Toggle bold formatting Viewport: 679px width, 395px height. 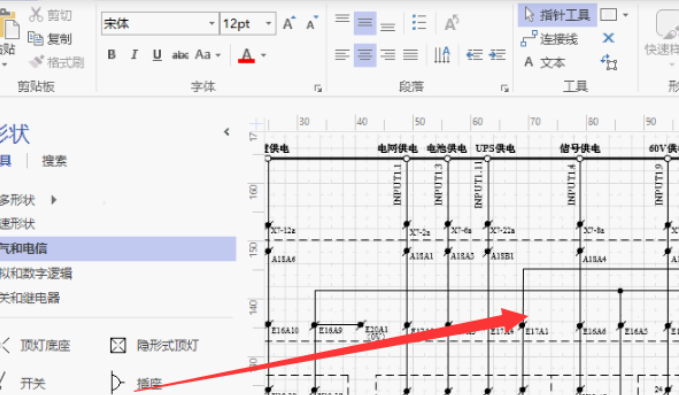point(111,55)
